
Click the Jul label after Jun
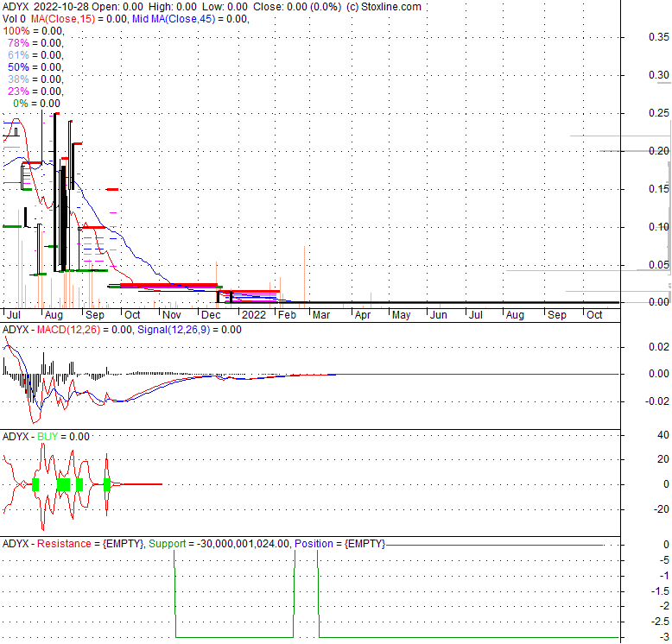click(x=476, y=315)
